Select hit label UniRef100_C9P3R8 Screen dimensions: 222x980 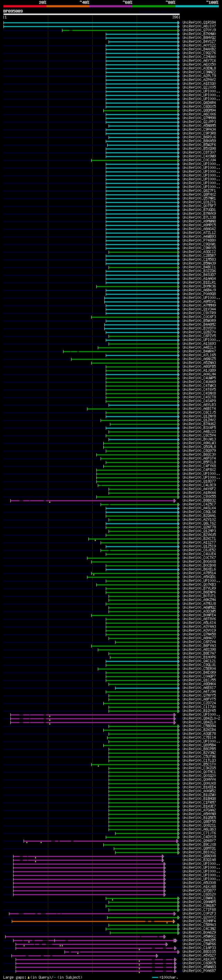click(199, 133)
